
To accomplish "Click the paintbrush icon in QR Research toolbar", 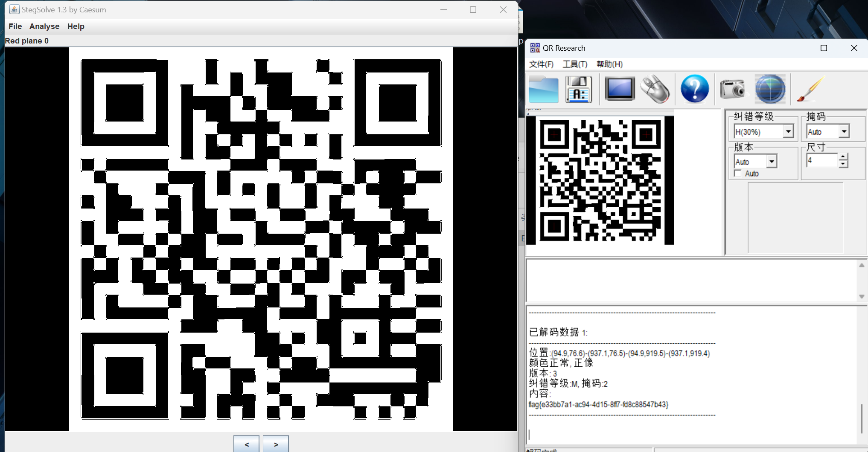I will tap(810, 89).
